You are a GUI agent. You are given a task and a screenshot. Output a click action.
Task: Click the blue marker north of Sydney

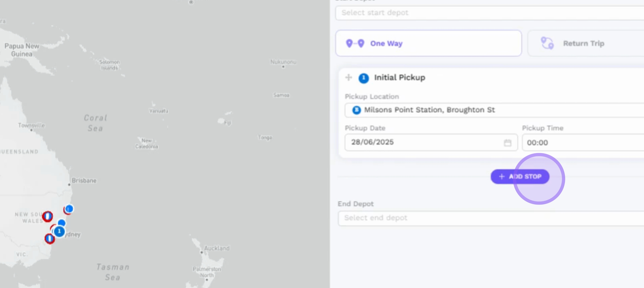(x=69, y=209)
